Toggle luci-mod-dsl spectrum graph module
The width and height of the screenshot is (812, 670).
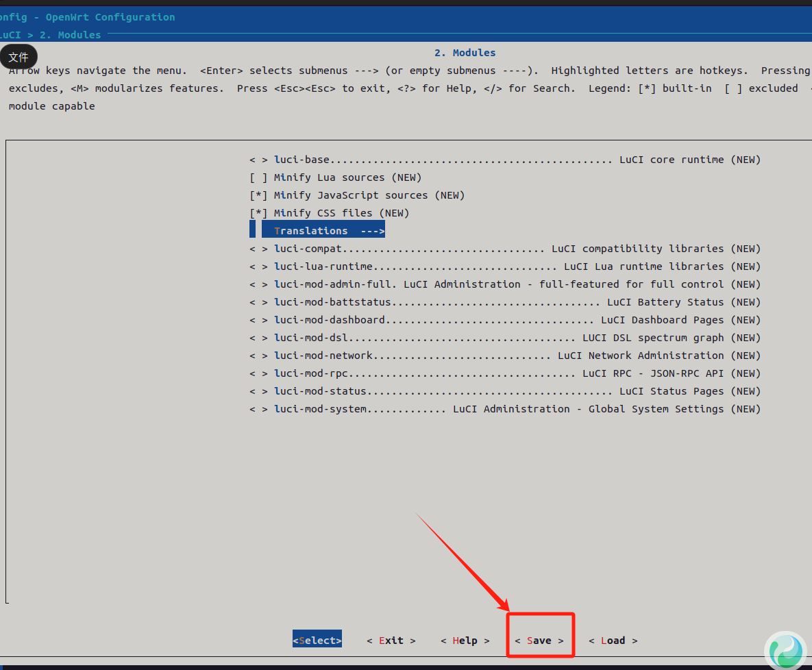(505, 338)
